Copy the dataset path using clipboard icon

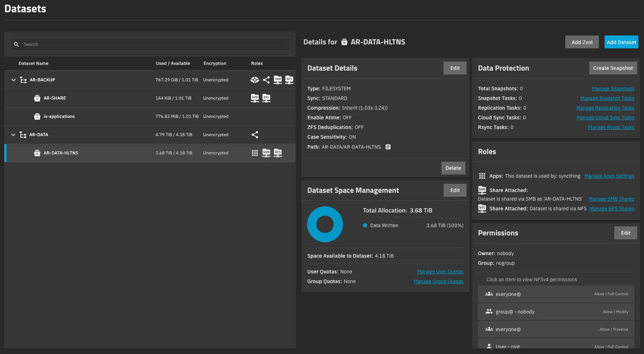[x=388, y=147]
